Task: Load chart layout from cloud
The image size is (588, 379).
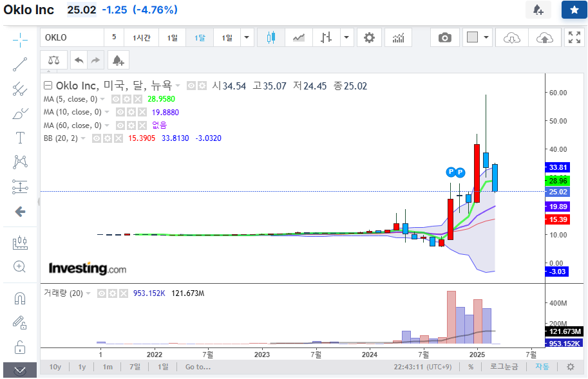Action: (512, 37)
